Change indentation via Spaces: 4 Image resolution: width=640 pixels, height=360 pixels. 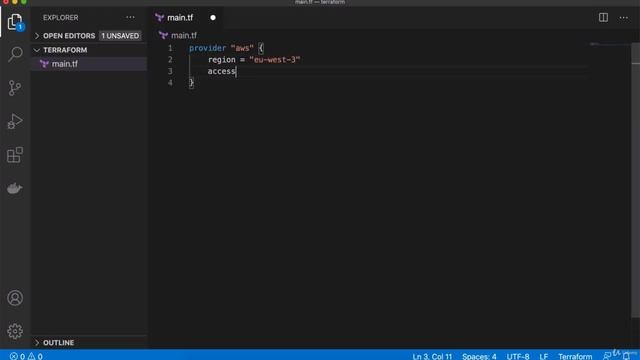tap(479, 356)
